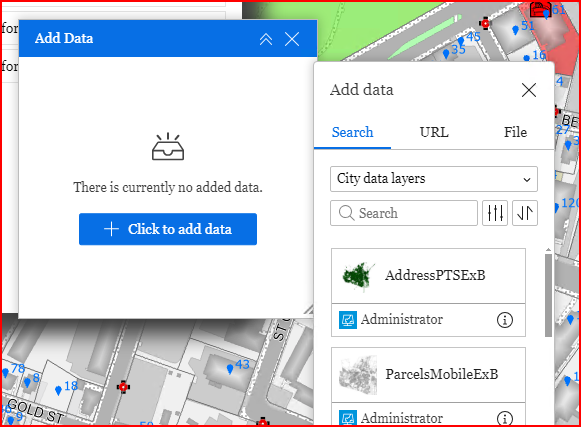
Task: Click address point 8 on the map
Action: click(x=27, y=382)
